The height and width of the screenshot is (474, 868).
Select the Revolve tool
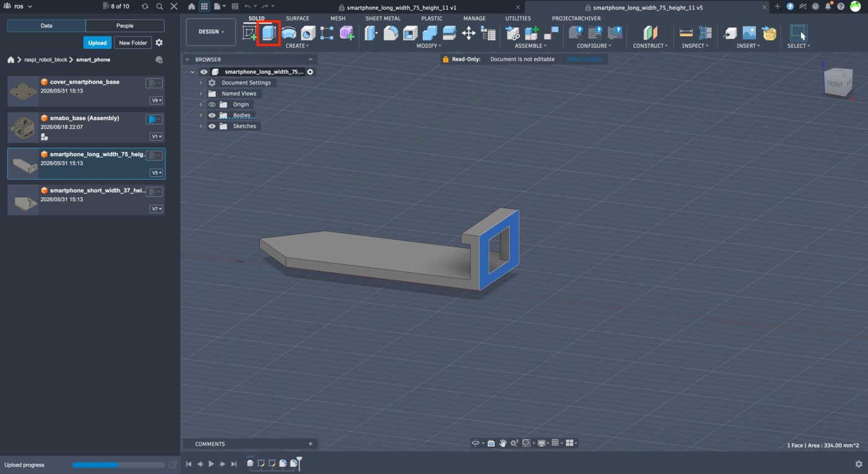point(288,33)
